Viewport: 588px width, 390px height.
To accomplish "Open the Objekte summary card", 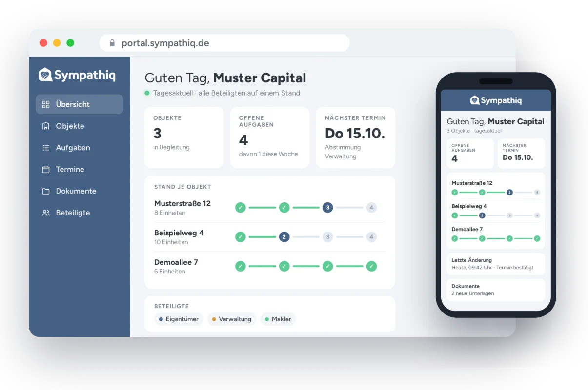I will [184, 137].
